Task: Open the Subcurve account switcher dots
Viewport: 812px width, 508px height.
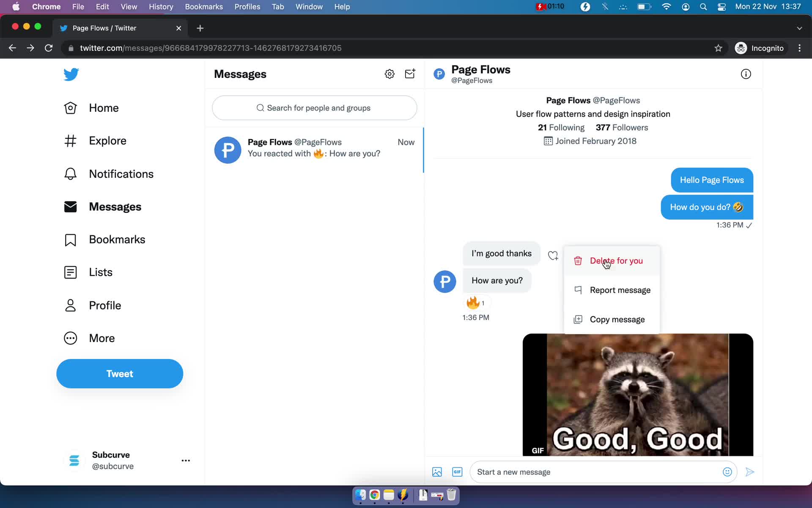Action: [186, 461]
